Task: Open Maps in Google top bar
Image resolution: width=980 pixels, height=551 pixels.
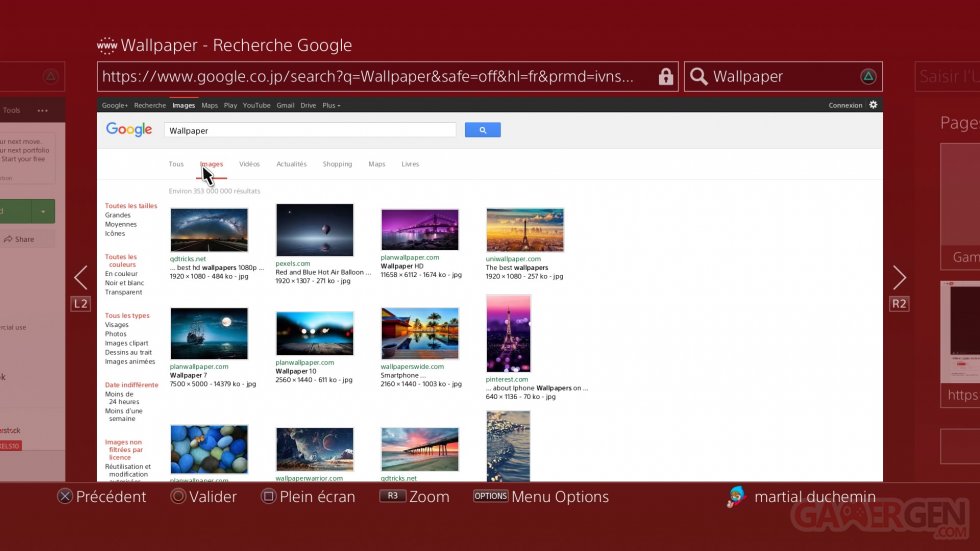Action: click(209, 106)
